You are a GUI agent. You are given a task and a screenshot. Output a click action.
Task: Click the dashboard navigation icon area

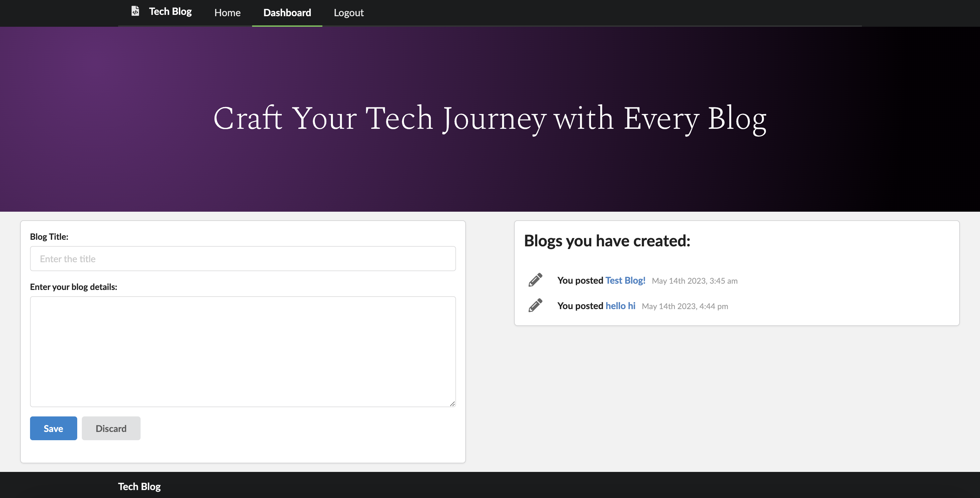[287, 12]
